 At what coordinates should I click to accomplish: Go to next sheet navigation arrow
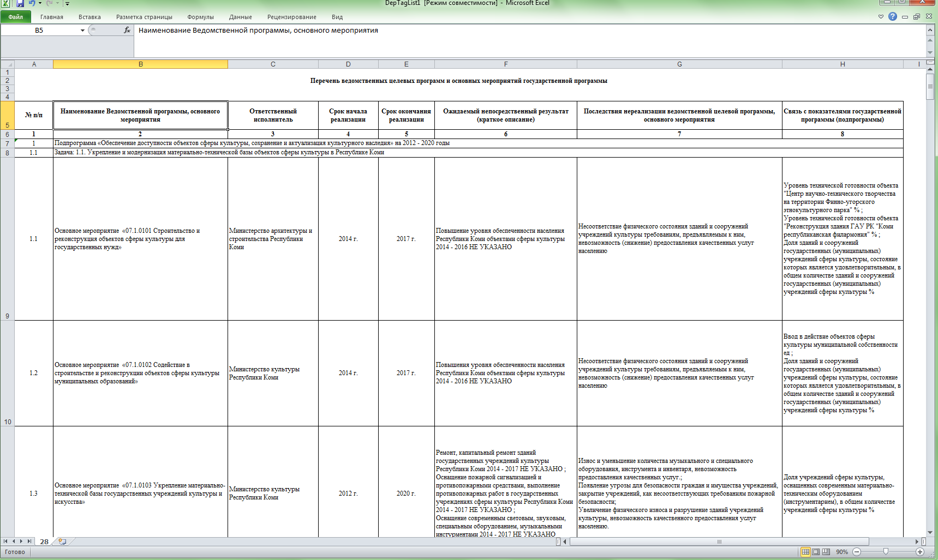click(21, 541)
